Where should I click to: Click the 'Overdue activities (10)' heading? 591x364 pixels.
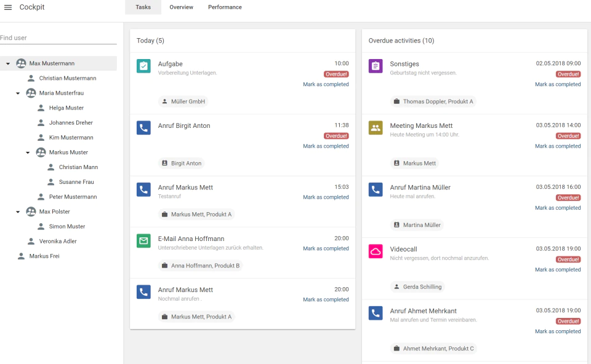[401, 41]
